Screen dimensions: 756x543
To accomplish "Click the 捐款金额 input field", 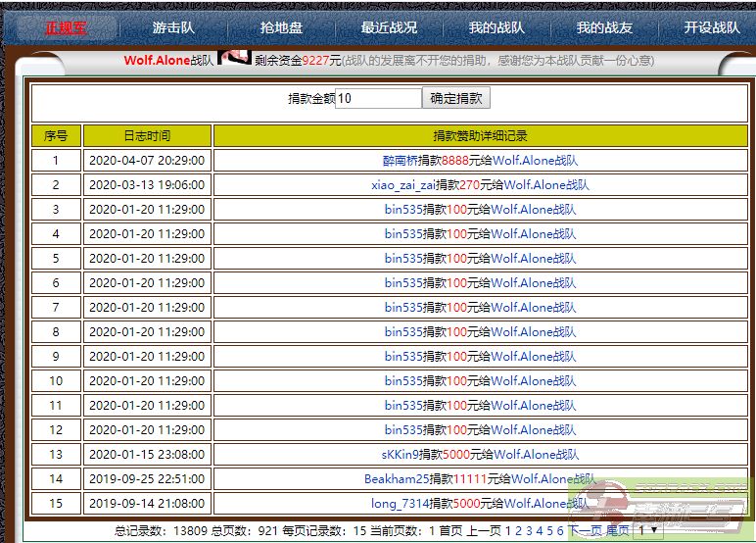I will click(378, 98).
